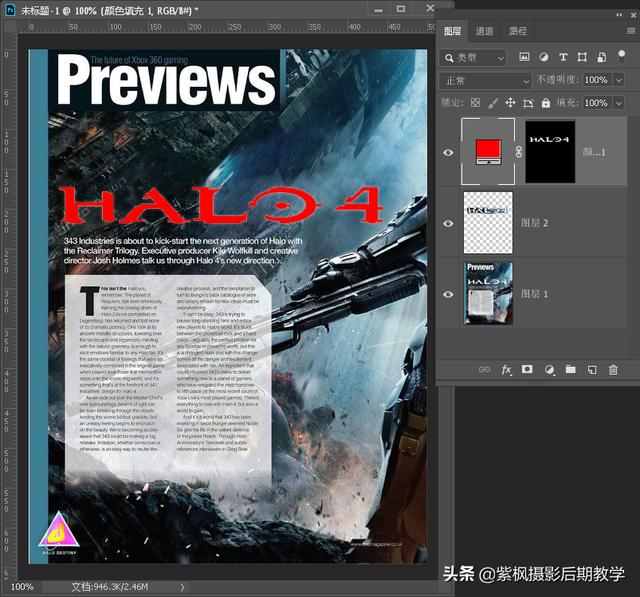Image resolution: width=640 pixels, height=597 pixels.
Task: Switch to the 路径 tab
Action: [x=517, y=32]
